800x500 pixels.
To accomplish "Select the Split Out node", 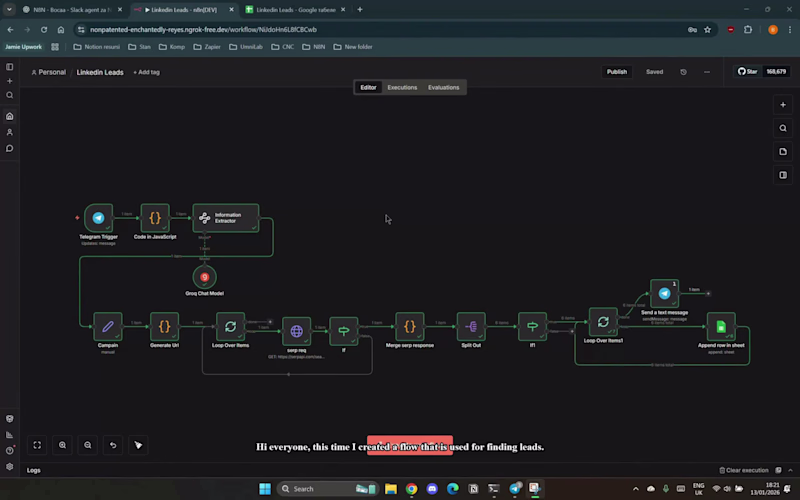I will tap(471, 327).
